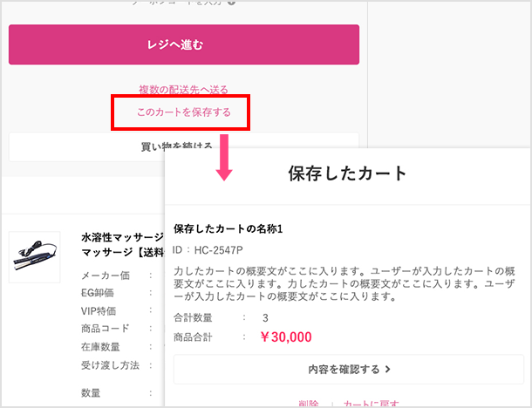Open the hair iron product thumbnail
532x408 pixels.
[x=35, y=256]
